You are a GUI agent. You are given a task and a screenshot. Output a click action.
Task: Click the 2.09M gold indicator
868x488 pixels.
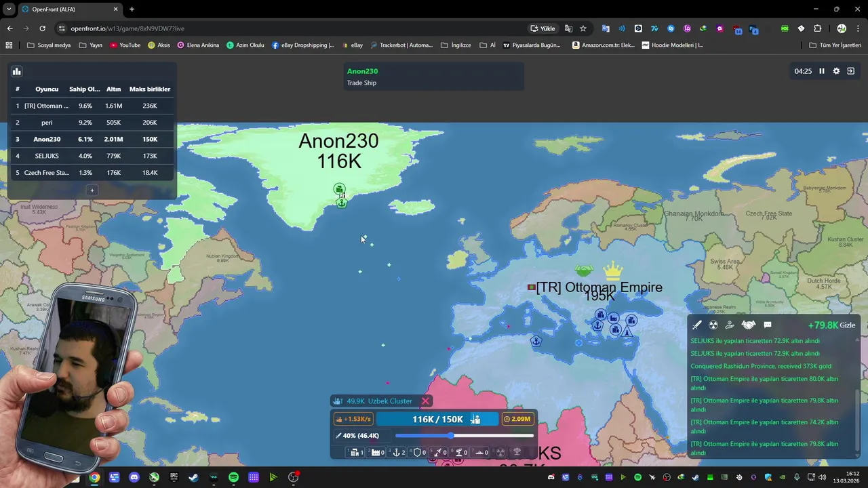(x=517, y=419)
